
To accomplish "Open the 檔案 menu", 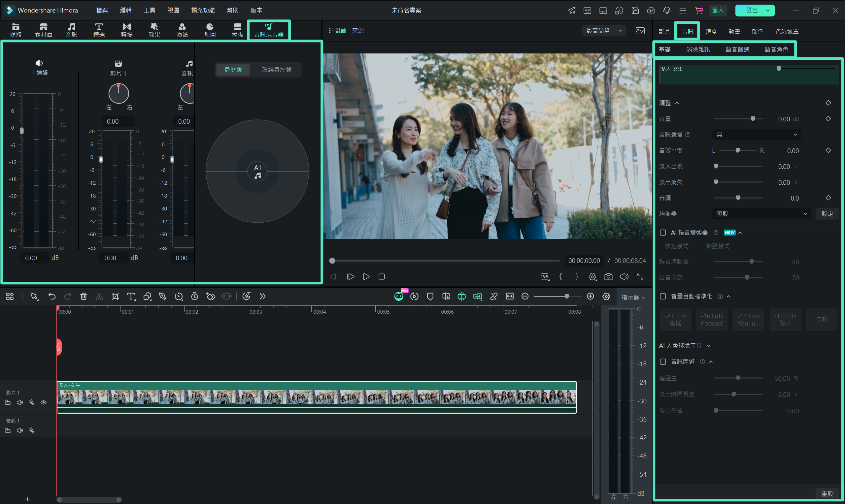I will [102, 11].
